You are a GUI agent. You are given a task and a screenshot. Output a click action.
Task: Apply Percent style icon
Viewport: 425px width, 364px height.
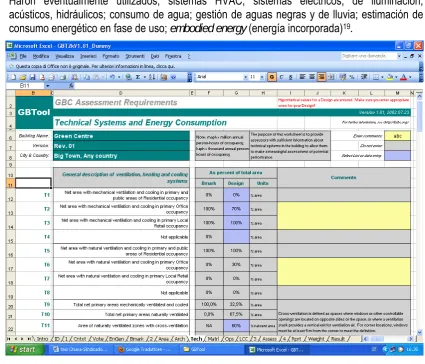point(352,77)
